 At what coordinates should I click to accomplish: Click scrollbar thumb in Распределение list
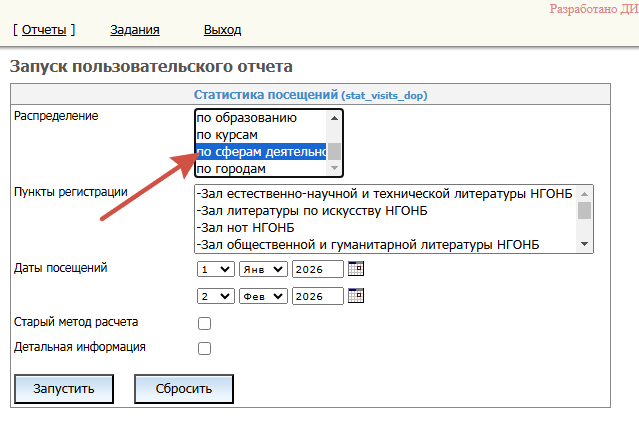tap(334, 151)
